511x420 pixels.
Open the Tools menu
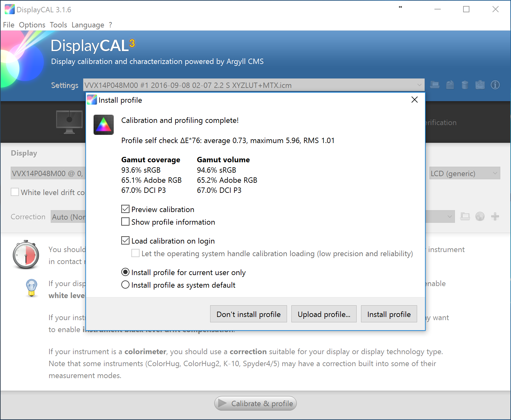[59, 25]
